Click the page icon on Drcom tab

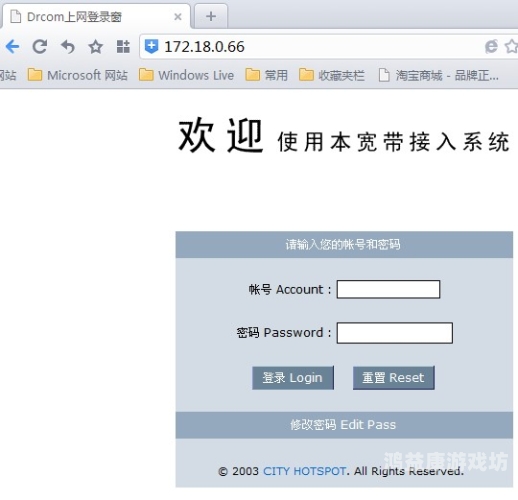point(16,16)
